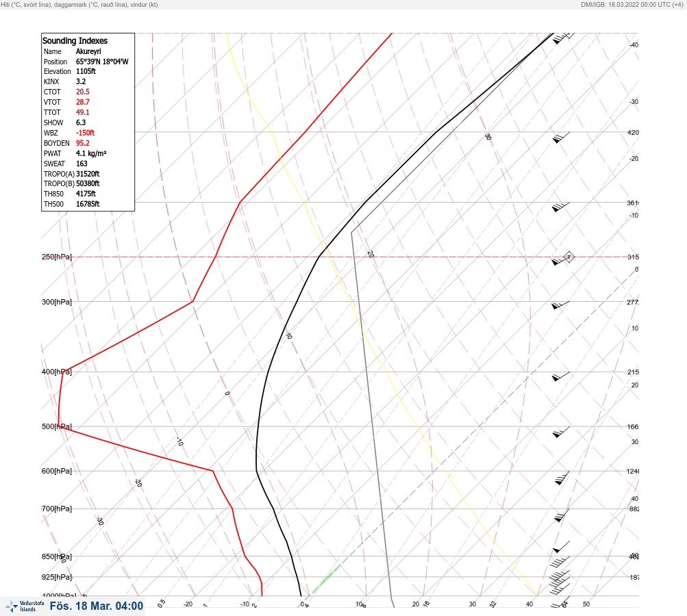This screenshot has height=616, width=687.
Task: Click the wind barb at 700 hPa level
Action: pyautogui.click(x=562, y=515)
